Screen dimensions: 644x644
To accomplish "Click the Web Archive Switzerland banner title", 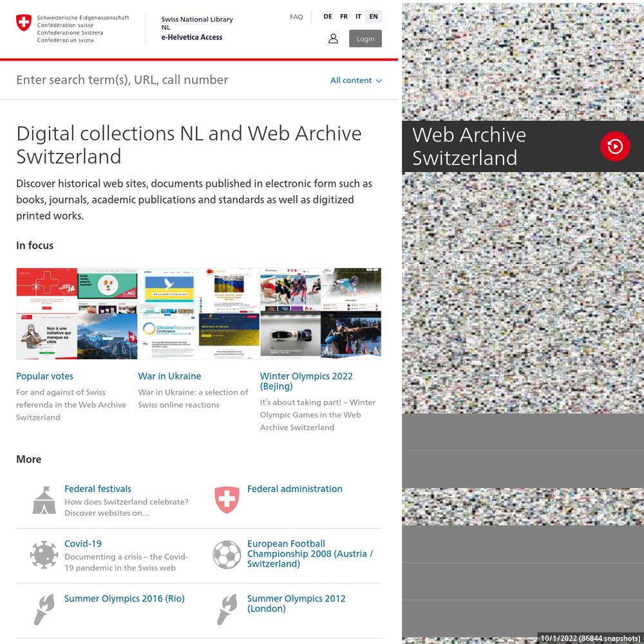I will (x=469, y=146).
